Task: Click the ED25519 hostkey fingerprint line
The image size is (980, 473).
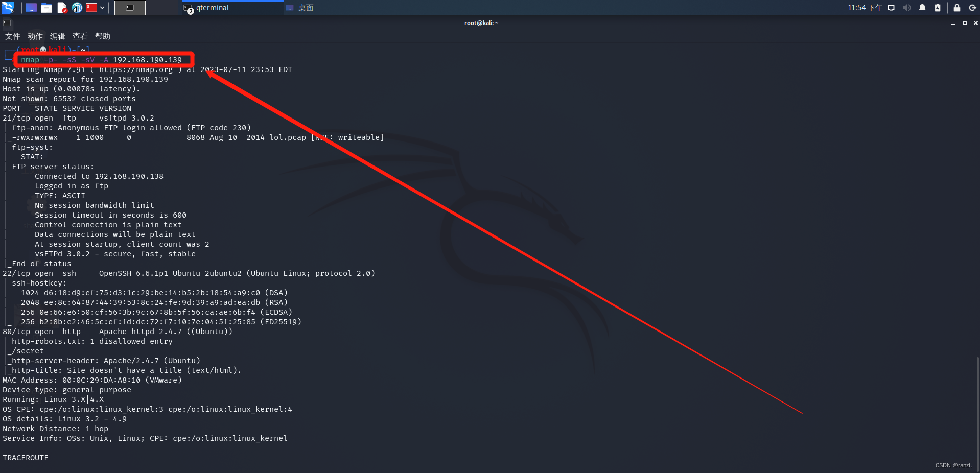Action: pos(161,322)
